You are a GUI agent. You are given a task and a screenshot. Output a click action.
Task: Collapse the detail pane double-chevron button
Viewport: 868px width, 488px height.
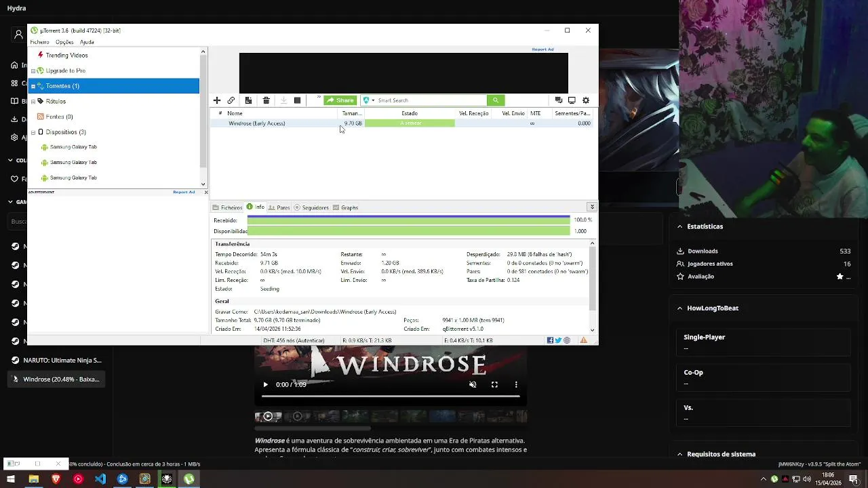592,207
